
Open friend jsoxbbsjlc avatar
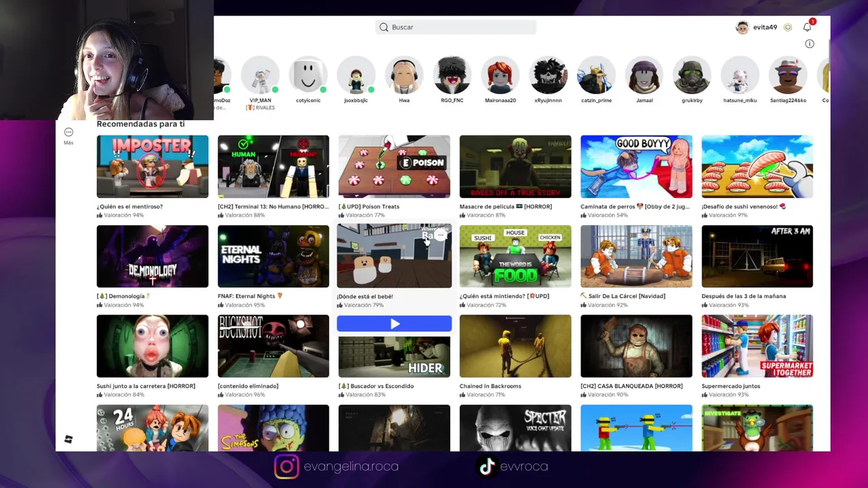(356, 75)
